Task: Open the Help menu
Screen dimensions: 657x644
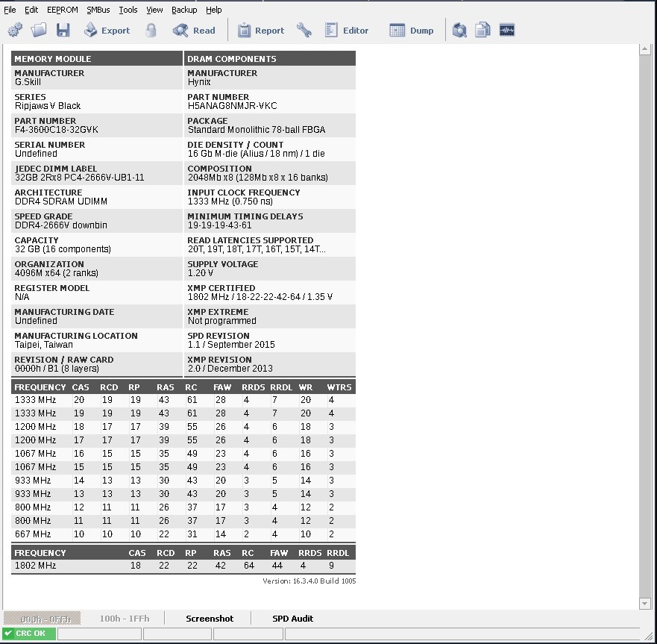Action: (x=214, y=10)
